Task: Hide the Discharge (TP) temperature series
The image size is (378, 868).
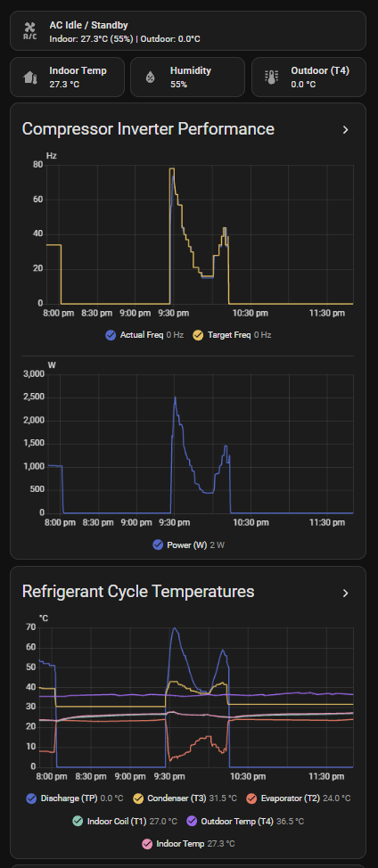Action: (31, 798)
